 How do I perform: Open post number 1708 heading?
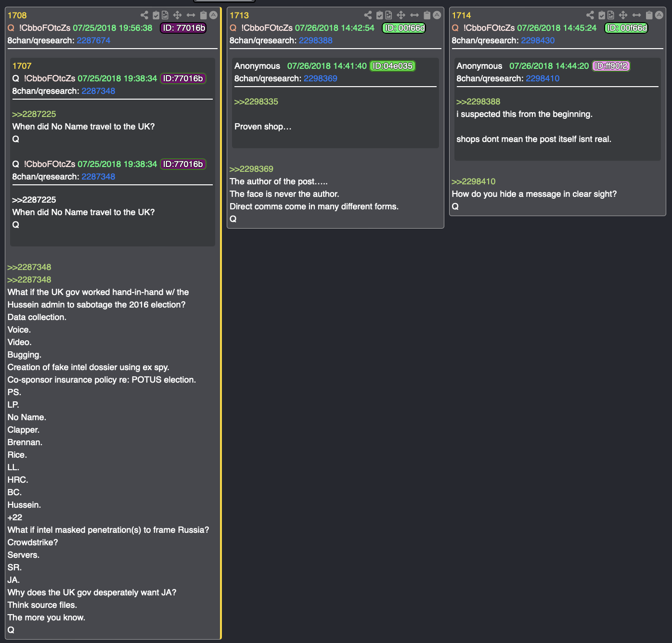17,15
